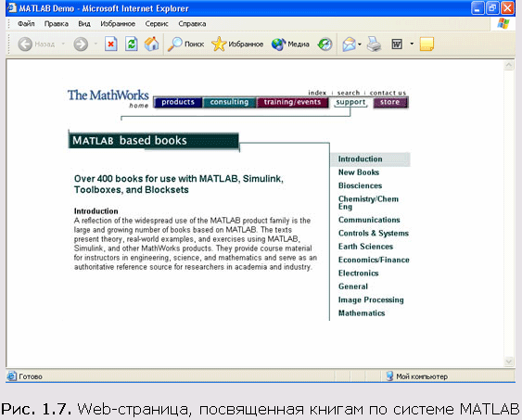Click the Stop loading icon
The height and width of the screenshot is (420, 522).
(111, 44)
